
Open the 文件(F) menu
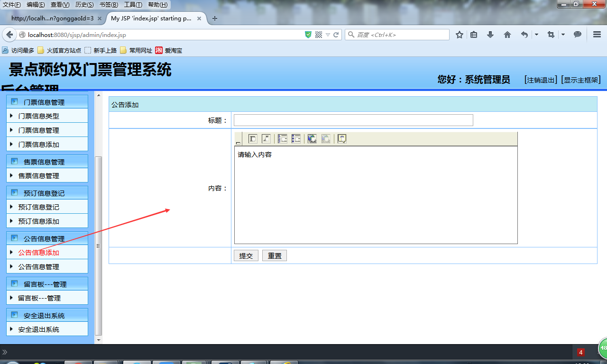pyautogui.click(x=12, y=5)
